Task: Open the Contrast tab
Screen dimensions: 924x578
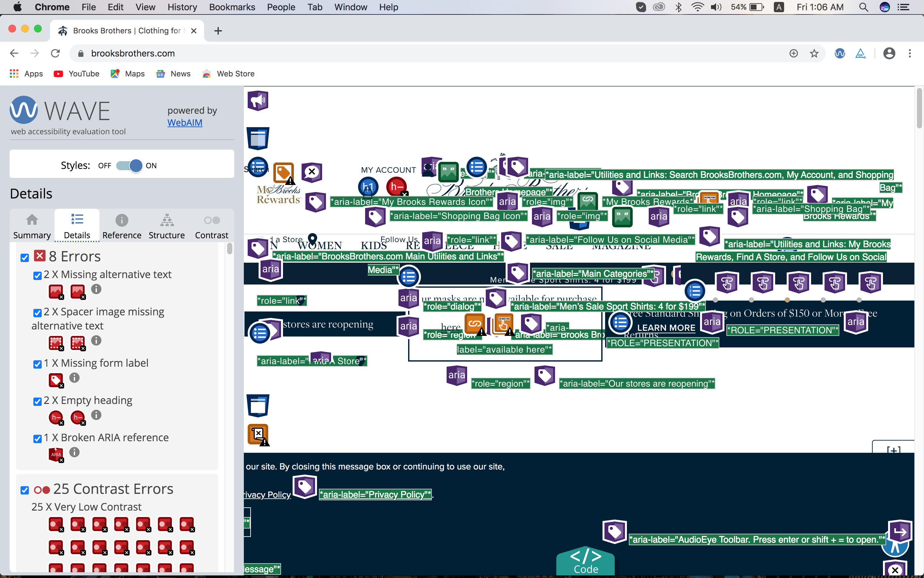Action: [x=211, y=226]
